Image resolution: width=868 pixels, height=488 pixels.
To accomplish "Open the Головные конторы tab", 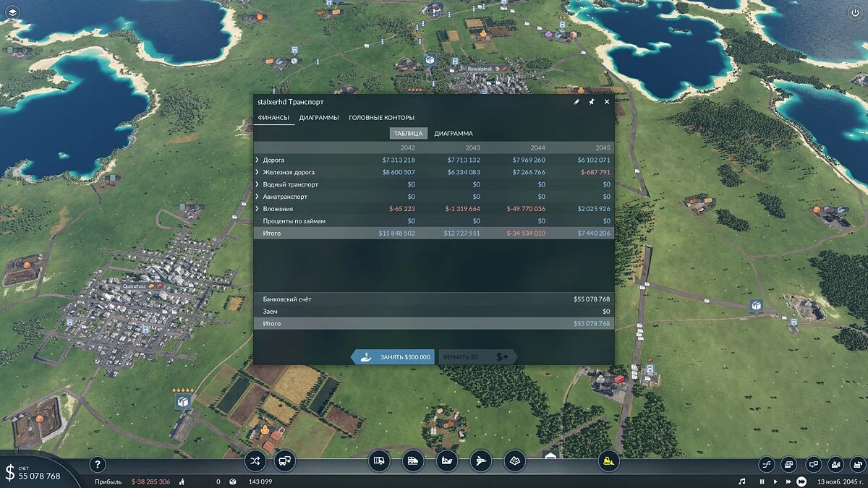I will pyautogui.click(x=381, y=118).
